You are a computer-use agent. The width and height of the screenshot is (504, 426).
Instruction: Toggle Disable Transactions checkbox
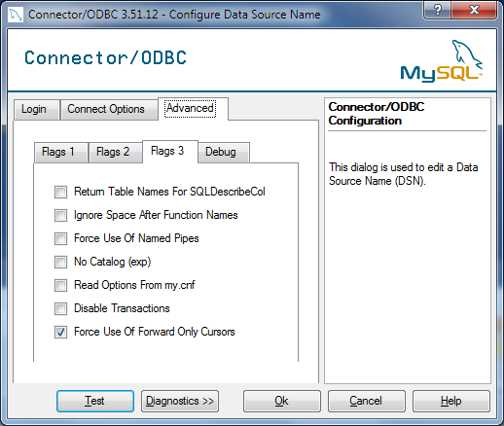point(60,308)
